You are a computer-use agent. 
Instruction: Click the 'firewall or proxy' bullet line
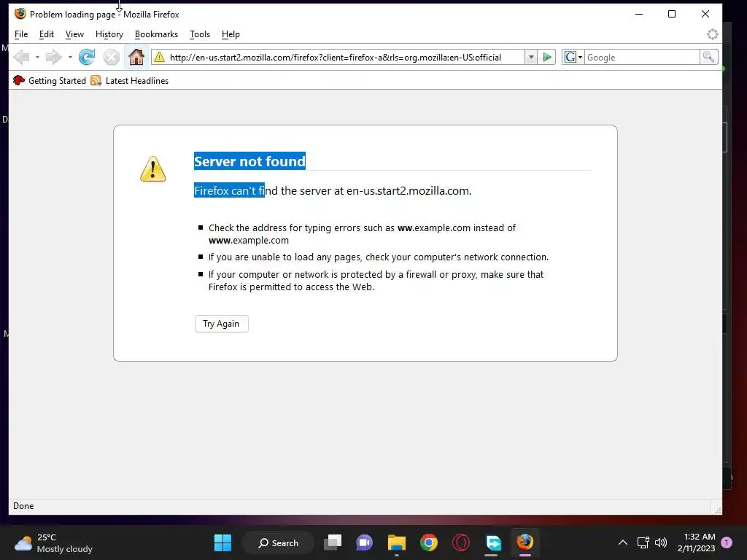coord(376,281)
